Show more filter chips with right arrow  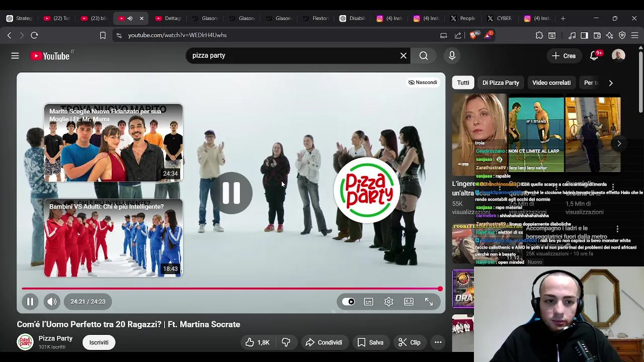[611, 82]
